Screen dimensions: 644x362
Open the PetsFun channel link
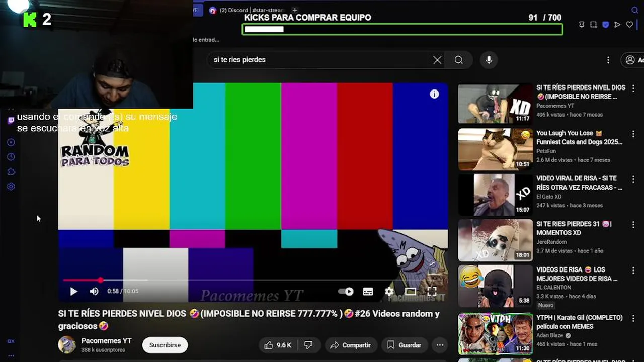[x=546, y=151]
